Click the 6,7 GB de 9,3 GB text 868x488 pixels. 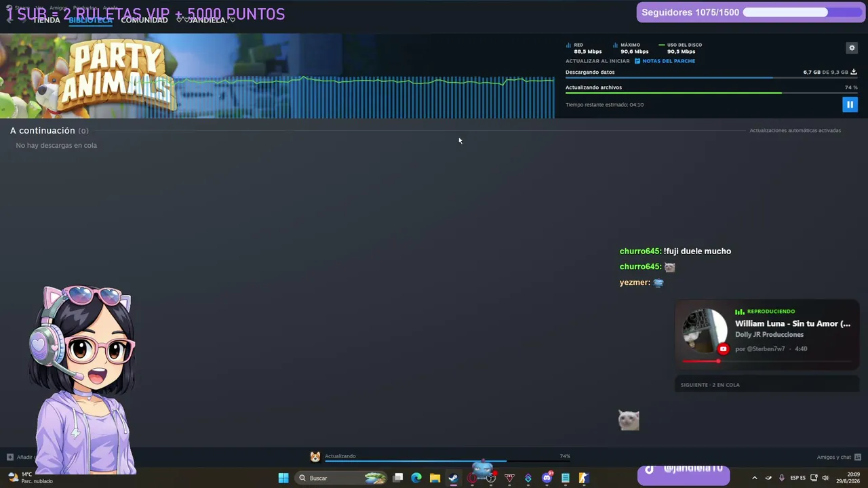click(825, 72)
